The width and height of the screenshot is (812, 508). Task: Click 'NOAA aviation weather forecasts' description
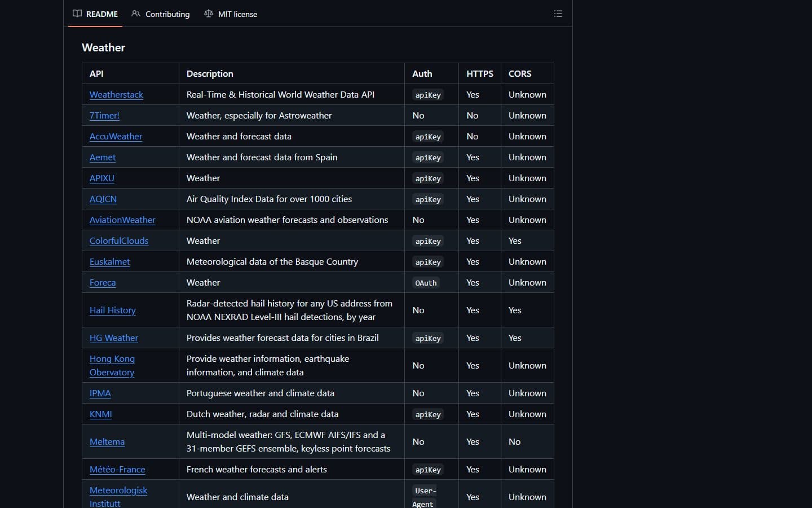pyautogui.click(x=288, y=220)
